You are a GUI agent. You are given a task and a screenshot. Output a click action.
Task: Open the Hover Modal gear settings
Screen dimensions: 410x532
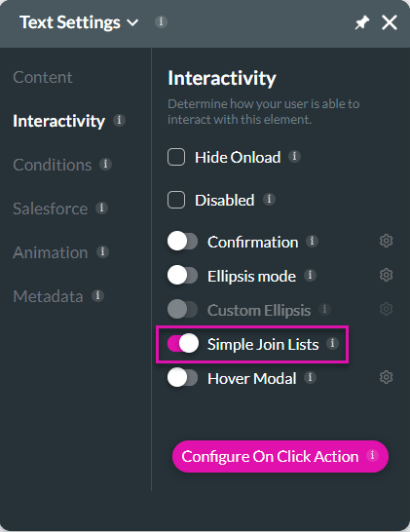pos(386,377)
